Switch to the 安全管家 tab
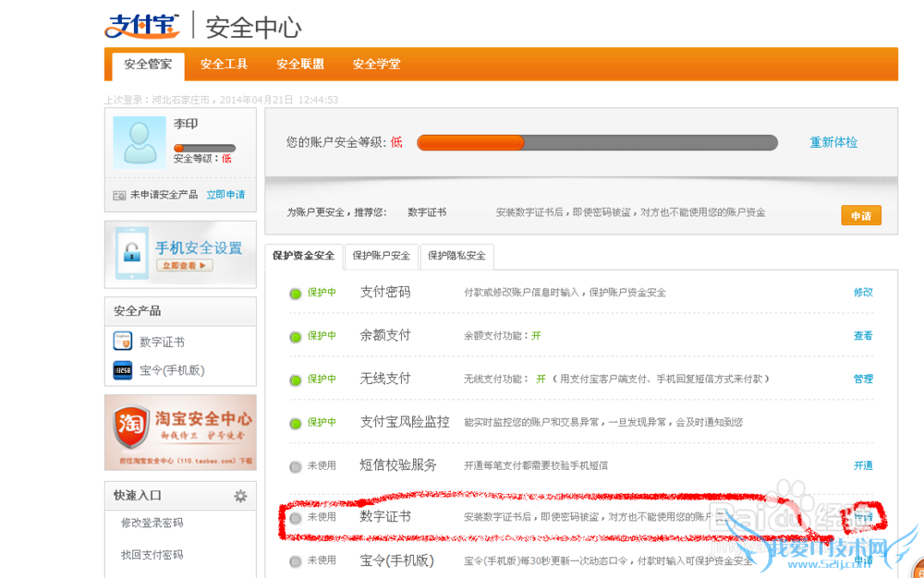This screenshot has height=578, width=924. pyautogui.click(x=148, y=65)
